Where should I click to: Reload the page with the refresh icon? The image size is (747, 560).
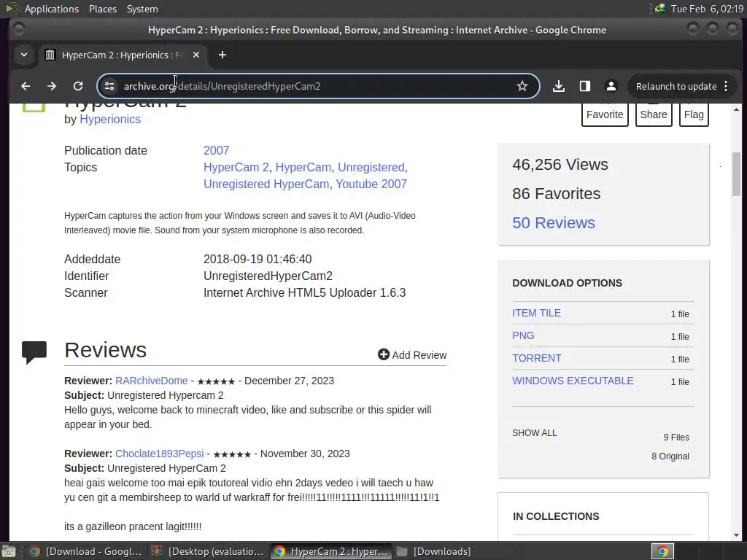pyautogui.click(x=78, y=86)
